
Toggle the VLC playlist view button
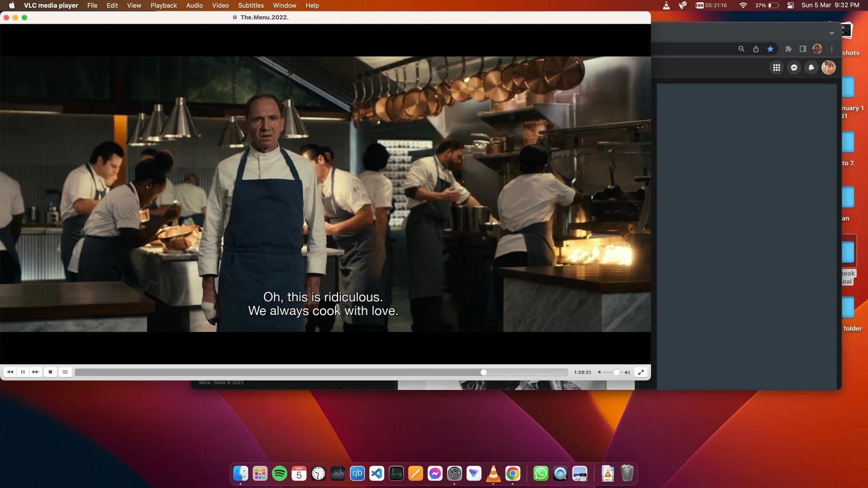pos(65,372)
